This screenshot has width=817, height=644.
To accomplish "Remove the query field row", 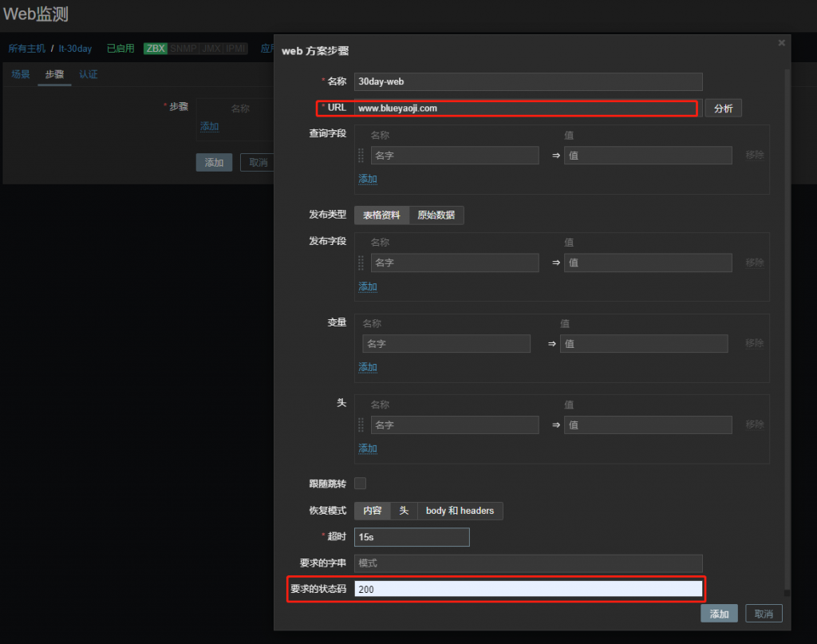I will tap(755, 155).
